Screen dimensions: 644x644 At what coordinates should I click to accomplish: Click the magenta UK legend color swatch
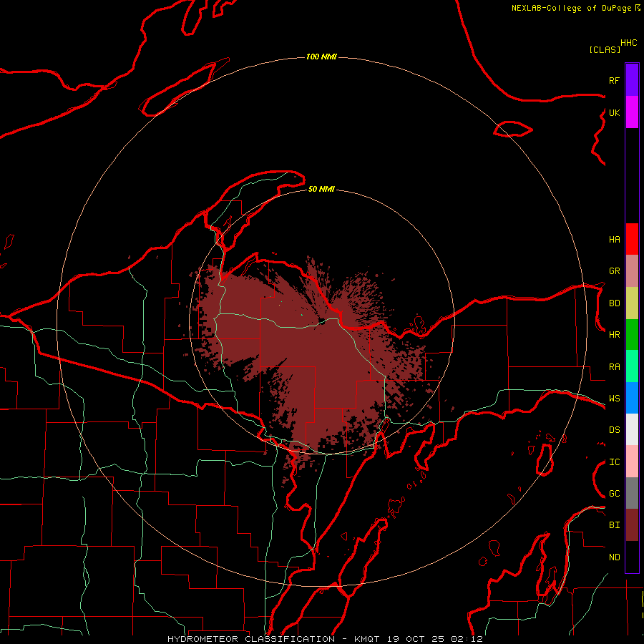(x=632, y=112)
